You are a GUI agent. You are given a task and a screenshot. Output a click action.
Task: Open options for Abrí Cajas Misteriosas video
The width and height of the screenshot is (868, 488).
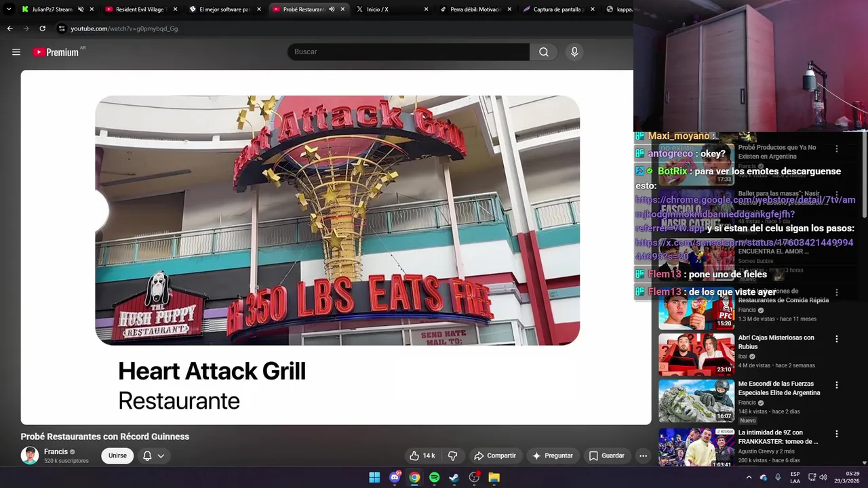pos(836,339)
